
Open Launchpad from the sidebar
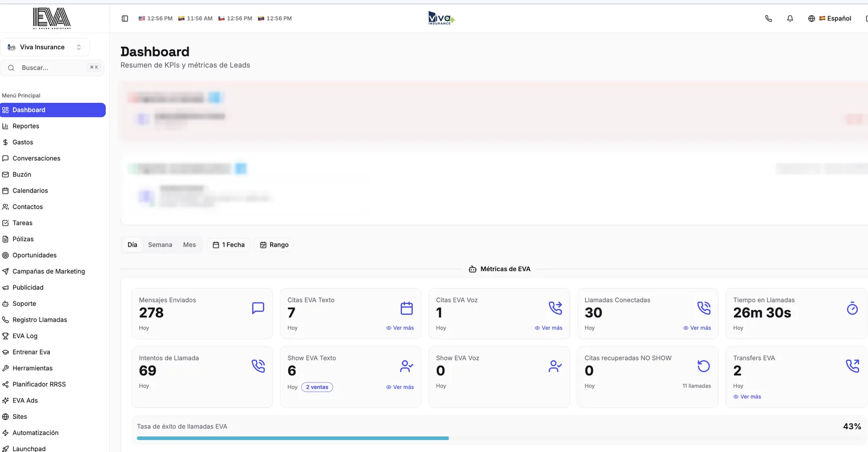(x=53, y=448)
